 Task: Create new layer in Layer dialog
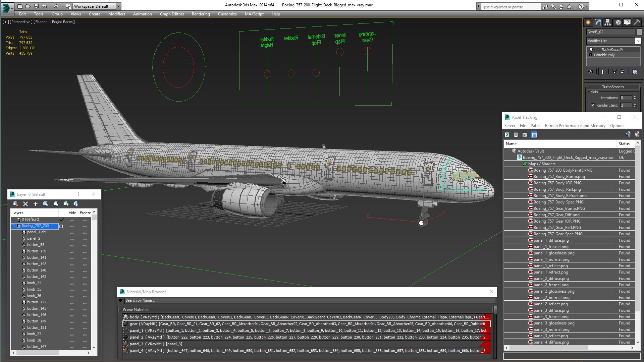coord(15,204)
